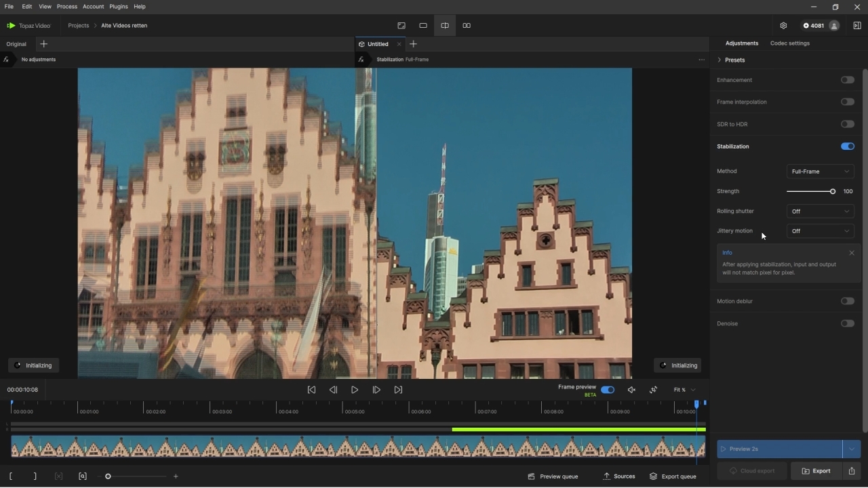Open the Preview queue
Screen dimensions: 868x488
pos(553,476)
